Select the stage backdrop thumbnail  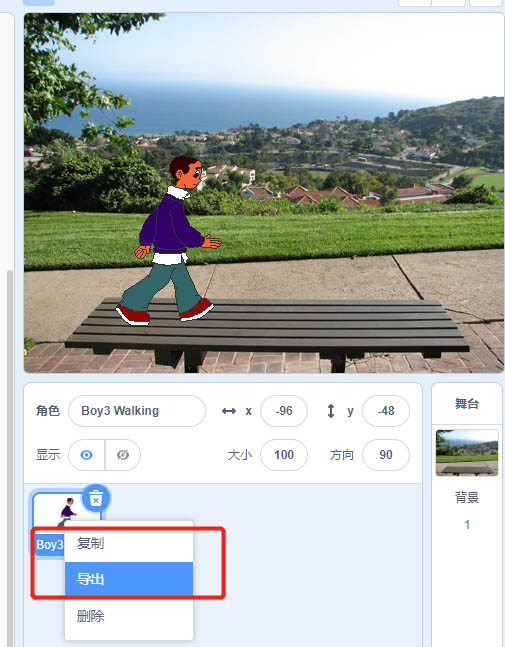467,453
